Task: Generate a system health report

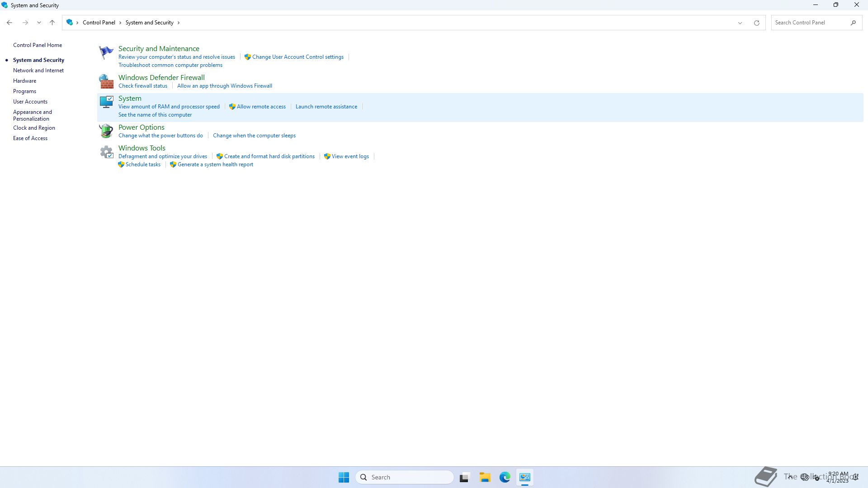Action: tap(215, 164)
